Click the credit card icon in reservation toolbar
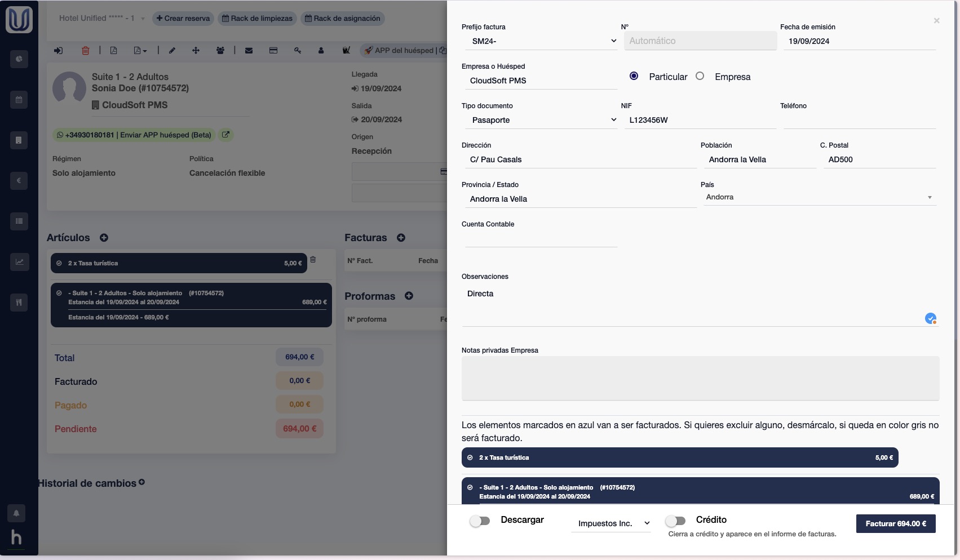960x560 pixels. [273, 51]
